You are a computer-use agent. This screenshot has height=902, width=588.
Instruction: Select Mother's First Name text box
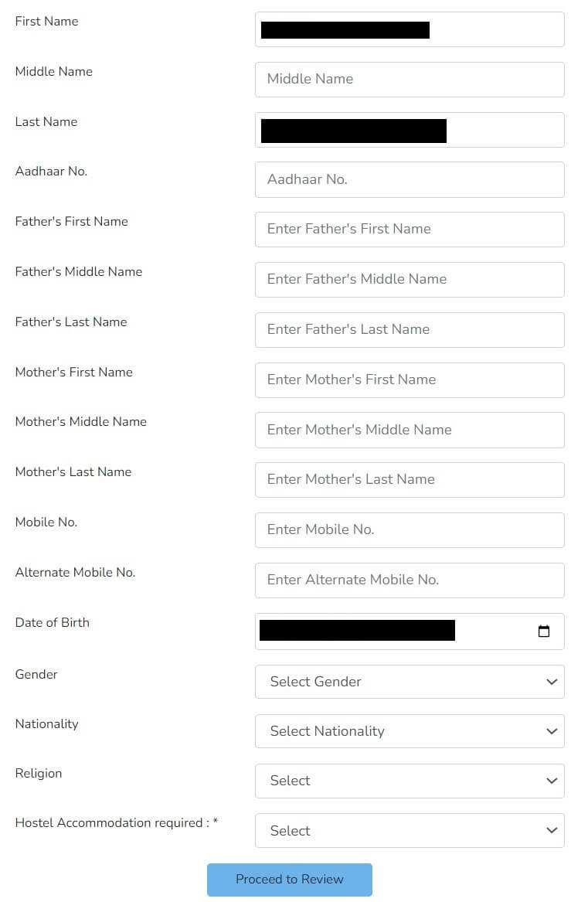pyautogui.click(x=410, y=380)
